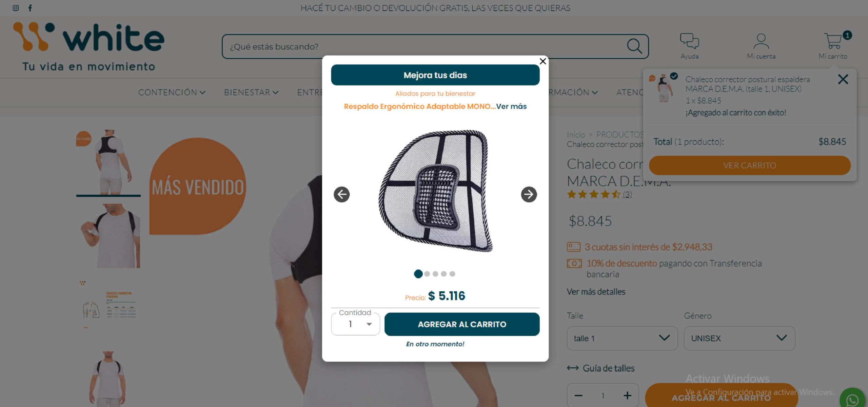Image resolution: width=868 pixels, height=407 pixels.
Task: Go to next product with right arrow
Action: tap(529, 194)
